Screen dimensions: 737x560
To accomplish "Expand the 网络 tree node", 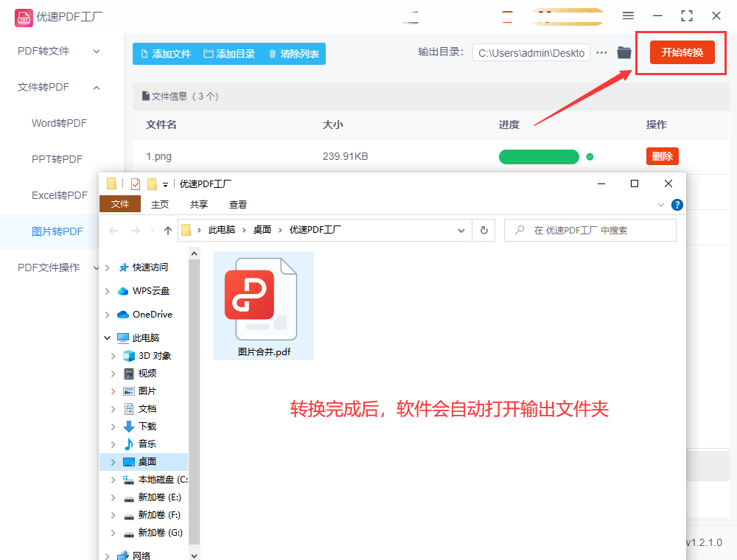I will click(107, 556).
